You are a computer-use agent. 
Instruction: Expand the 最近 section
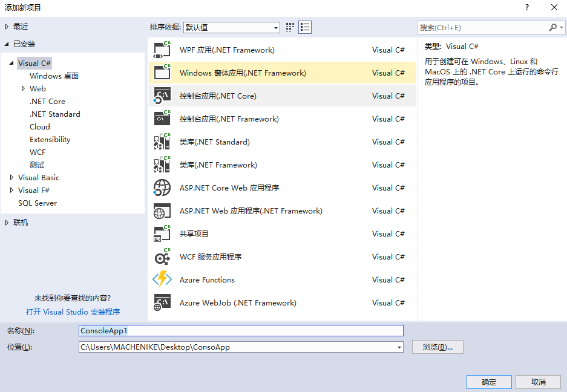point(7,27)
